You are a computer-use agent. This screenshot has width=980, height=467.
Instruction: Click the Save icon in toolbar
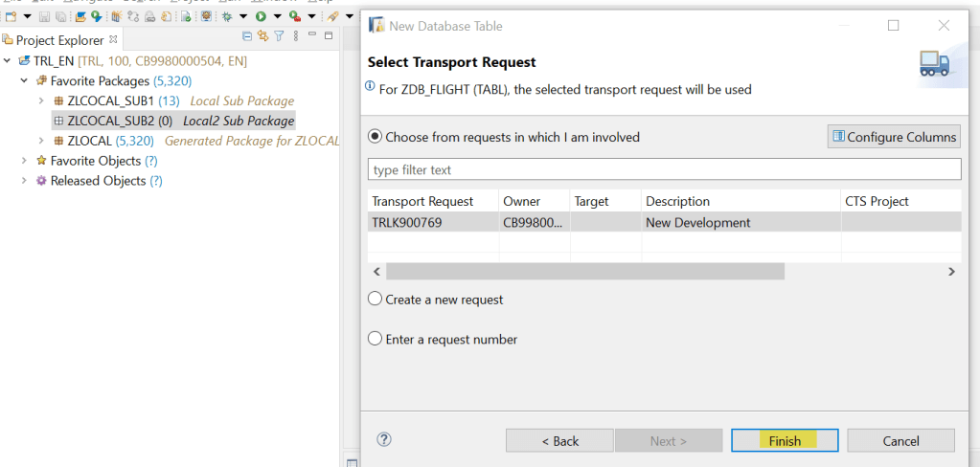tap(45, 16)
